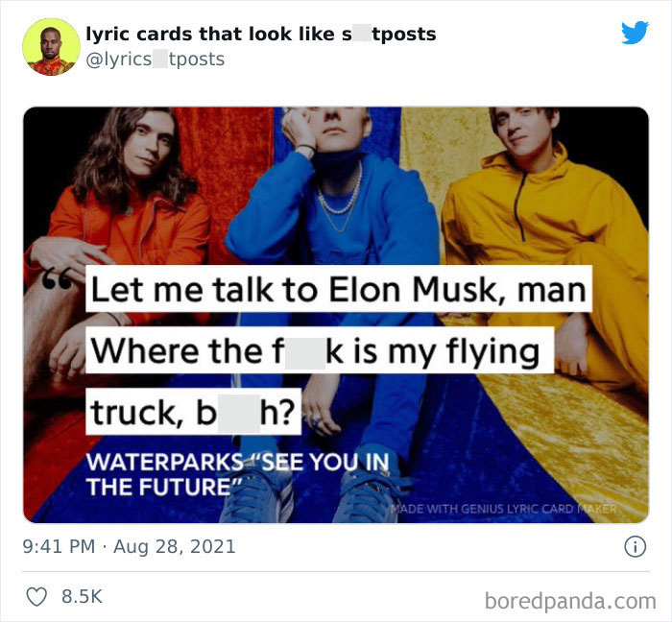Click the Twitter bird logo
Viewport: 672px width, 622px height.
[x=635, y=32]
